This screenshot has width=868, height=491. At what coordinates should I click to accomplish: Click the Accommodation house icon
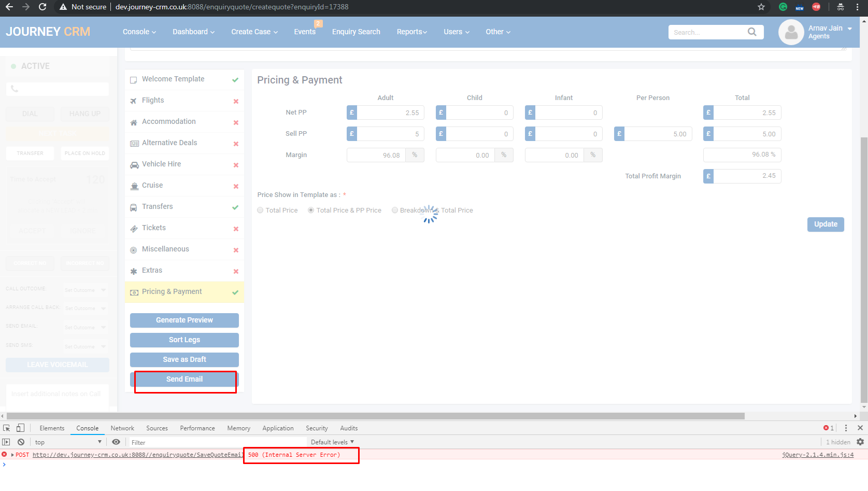134,122
